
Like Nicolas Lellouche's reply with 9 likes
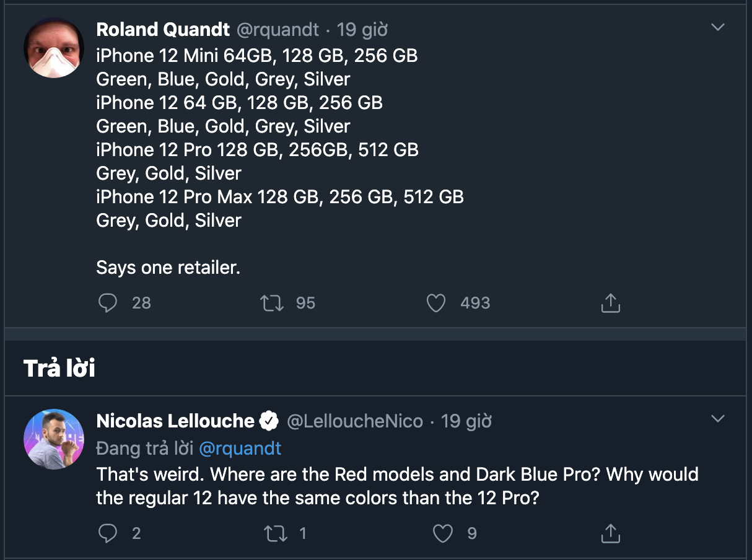442,533
